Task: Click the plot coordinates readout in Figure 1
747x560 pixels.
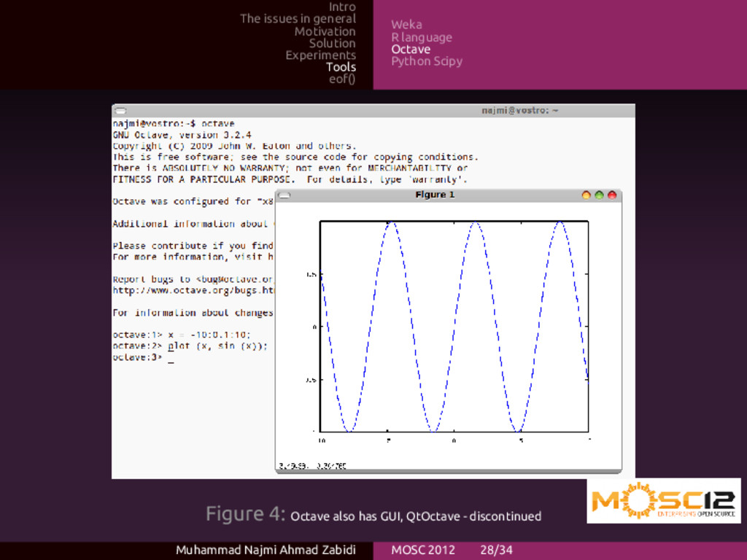Action: tap(312, 466)
